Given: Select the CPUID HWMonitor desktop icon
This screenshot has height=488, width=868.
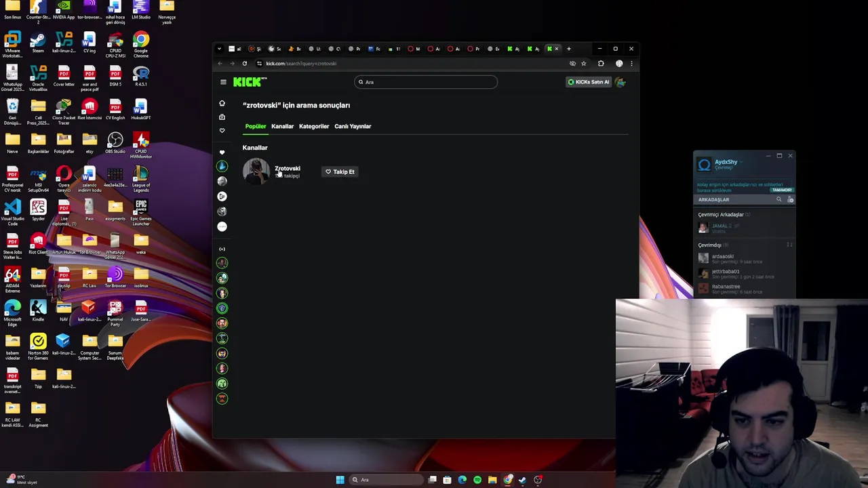Looking at the screenshot, I should (141, 144).
